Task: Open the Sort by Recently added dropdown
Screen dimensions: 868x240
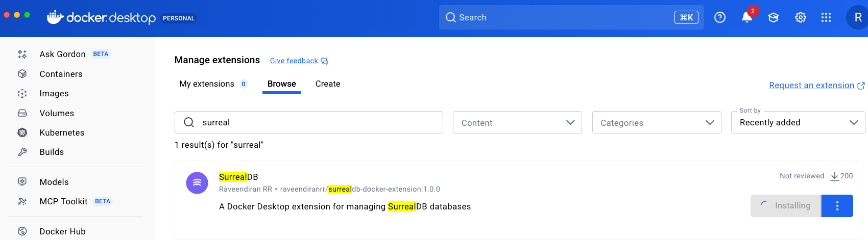Action: point(798,122)
